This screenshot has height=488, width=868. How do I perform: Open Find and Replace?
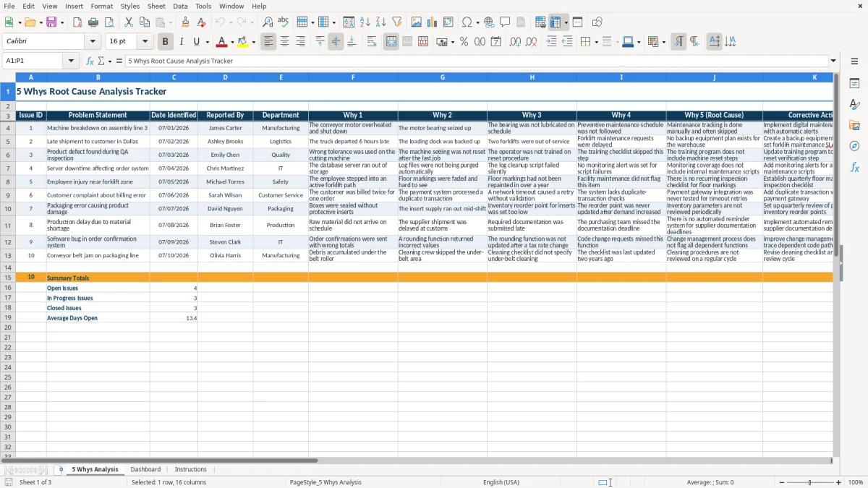point(268,22)
